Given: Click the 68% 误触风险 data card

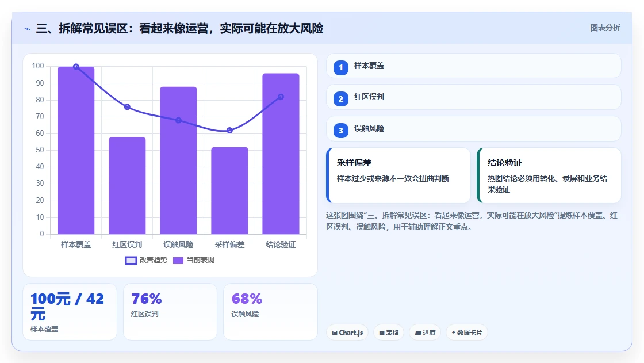Looking at the screenshot, I should pos(271,312).
